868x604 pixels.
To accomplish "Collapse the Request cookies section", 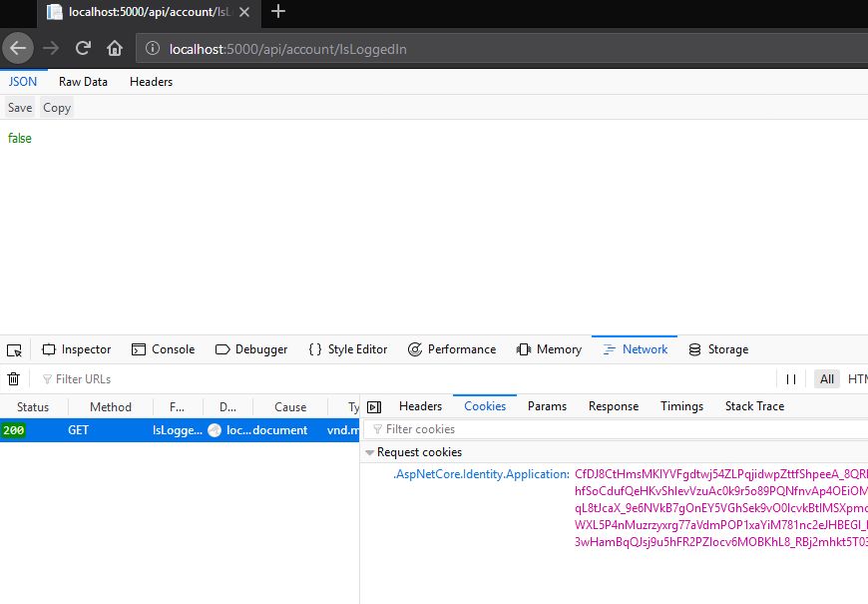I will [370, 452].
